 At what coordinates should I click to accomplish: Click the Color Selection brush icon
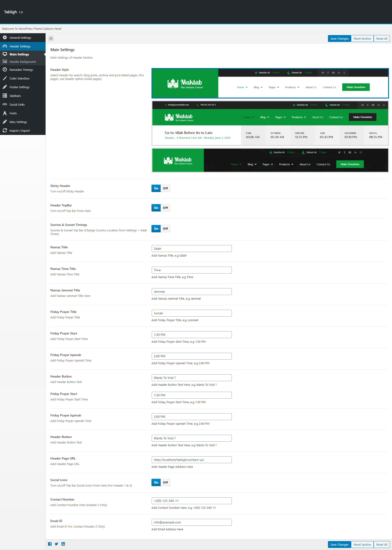tap(5, 78)
